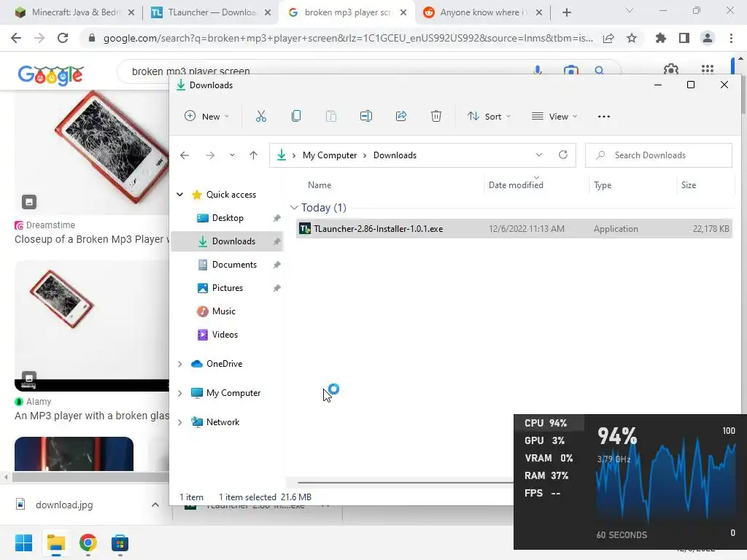Open the Sort dropdown
The height and width of the screenshot is (560, 747).
489,116
